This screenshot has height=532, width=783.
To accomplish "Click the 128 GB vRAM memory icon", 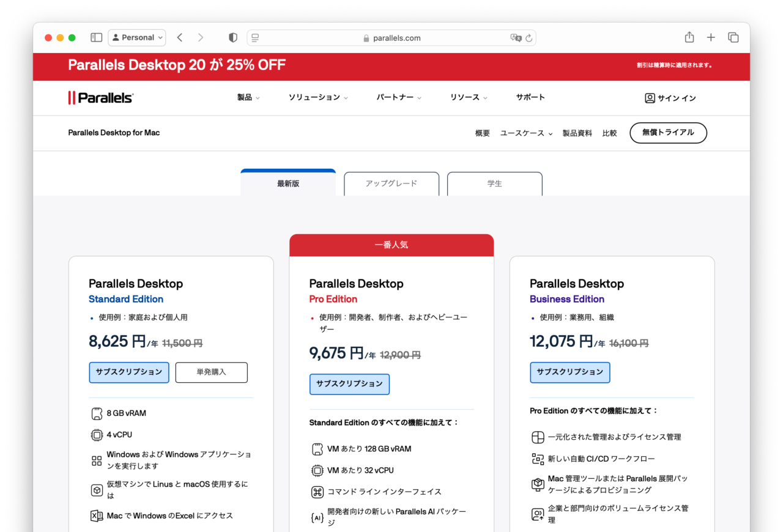I will (x=317, y=449).
